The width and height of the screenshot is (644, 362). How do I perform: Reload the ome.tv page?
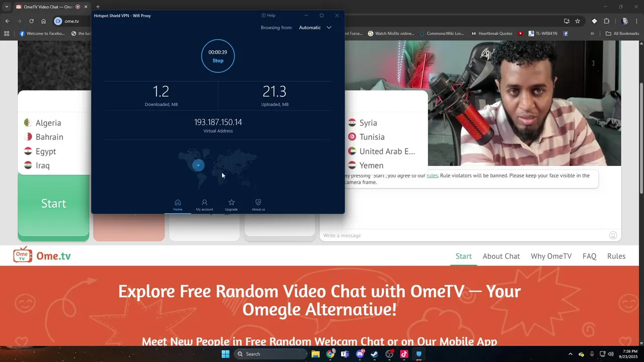[31, 21]
